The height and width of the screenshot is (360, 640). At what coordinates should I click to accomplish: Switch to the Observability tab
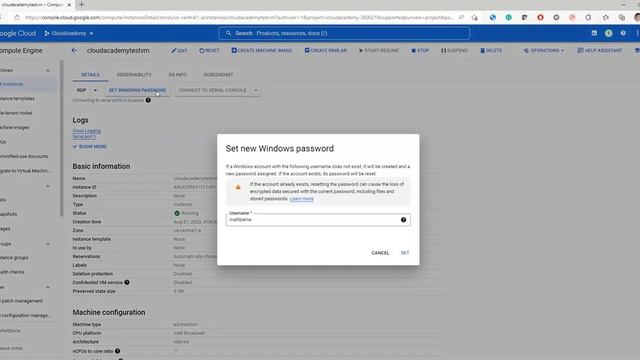[x=134, y=75]
